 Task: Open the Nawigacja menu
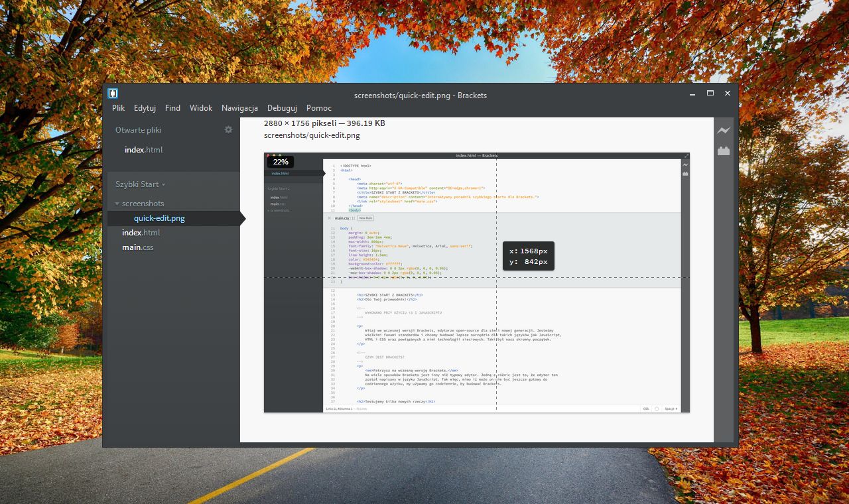click(x=239, y=108)
